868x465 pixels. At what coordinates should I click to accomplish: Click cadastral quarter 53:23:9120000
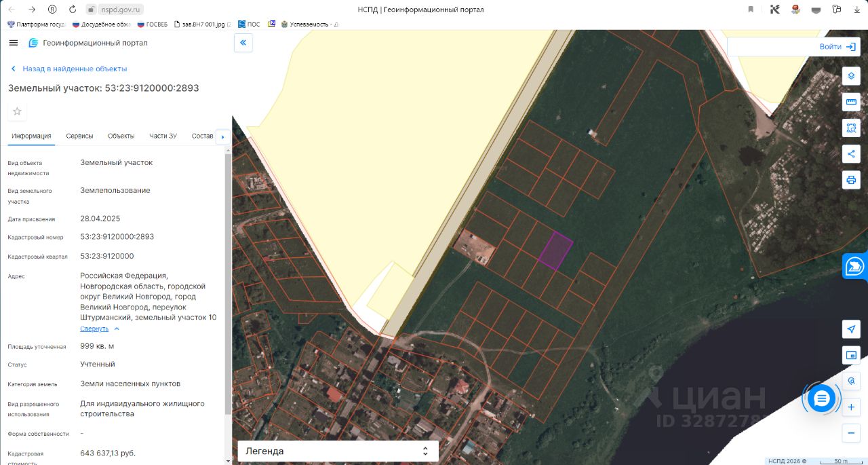pos(107,256)
